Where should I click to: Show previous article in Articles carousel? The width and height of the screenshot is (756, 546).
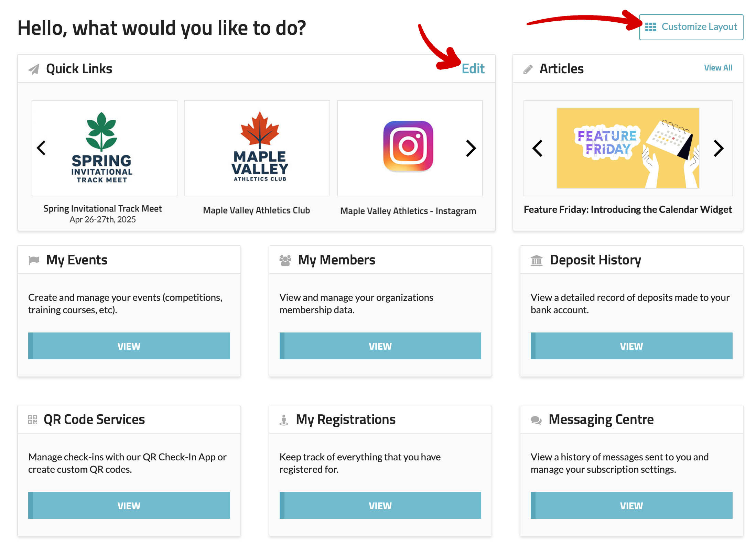(x=538, y=149)
